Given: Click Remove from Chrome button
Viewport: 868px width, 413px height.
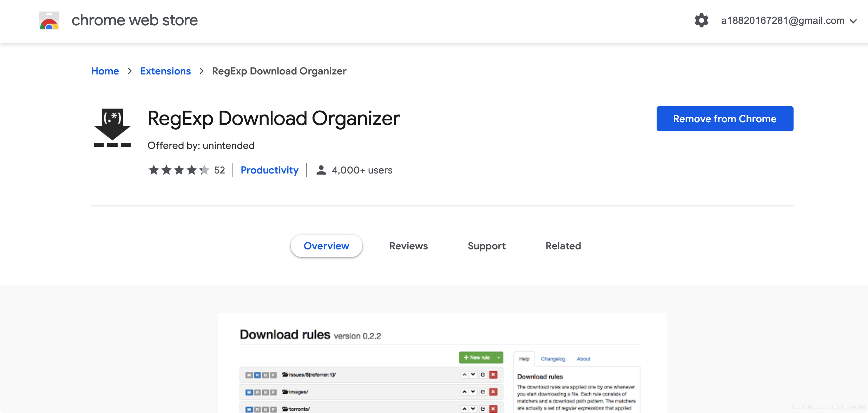Looking at the screenshot, I should point(725,119).
